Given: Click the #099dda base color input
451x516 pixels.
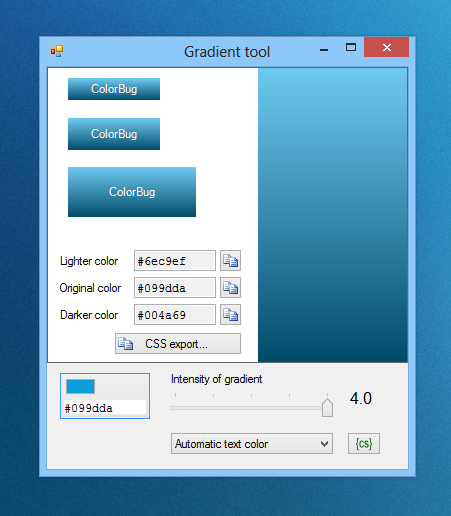Looking at the screenshot, I should coord(105,408).
